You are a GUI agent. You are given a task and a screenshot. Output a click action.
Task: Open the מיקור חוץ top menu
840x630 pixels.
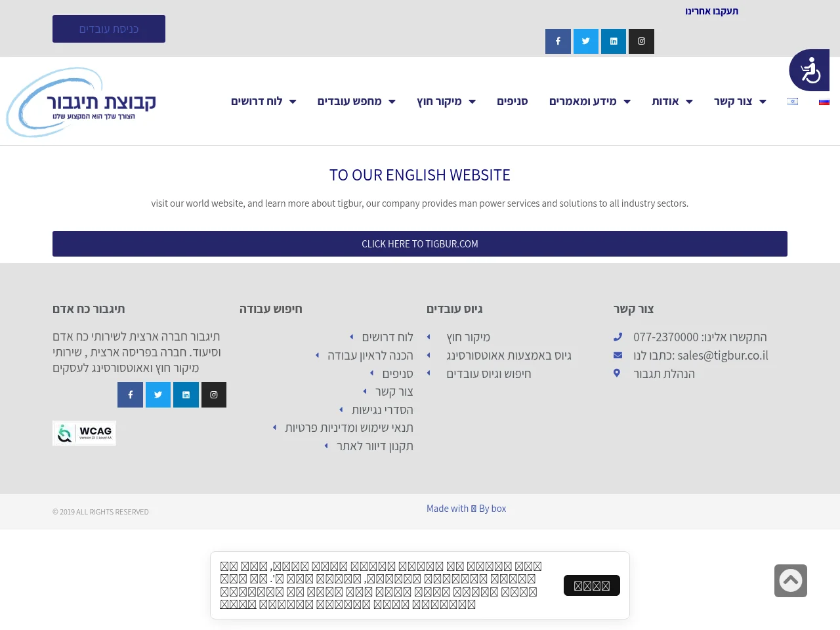coord(439,101)
